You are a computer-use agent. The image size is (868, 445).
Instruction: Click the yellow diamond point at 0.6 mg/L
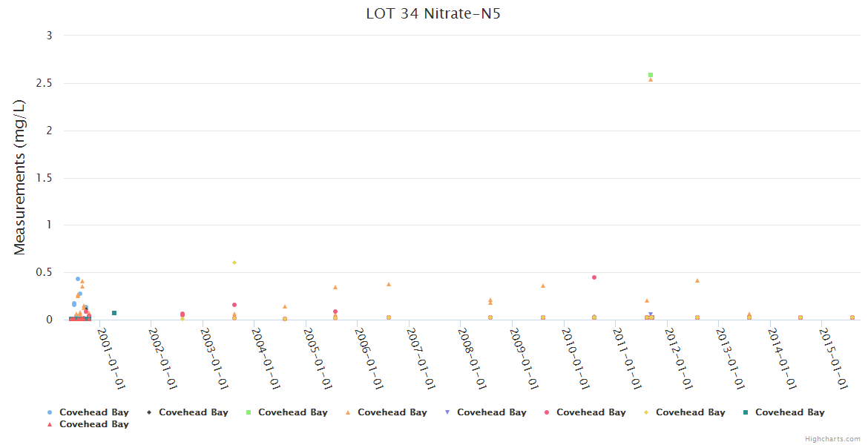pyautogui.click(x=234, y=263)
